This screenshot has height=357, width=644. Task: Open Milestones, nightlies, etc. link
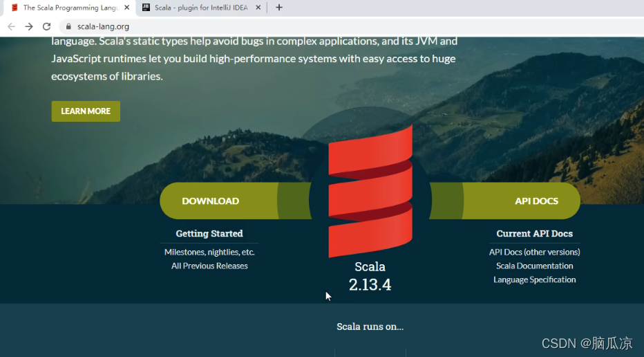pyautogui.click(x=209, y=252)
